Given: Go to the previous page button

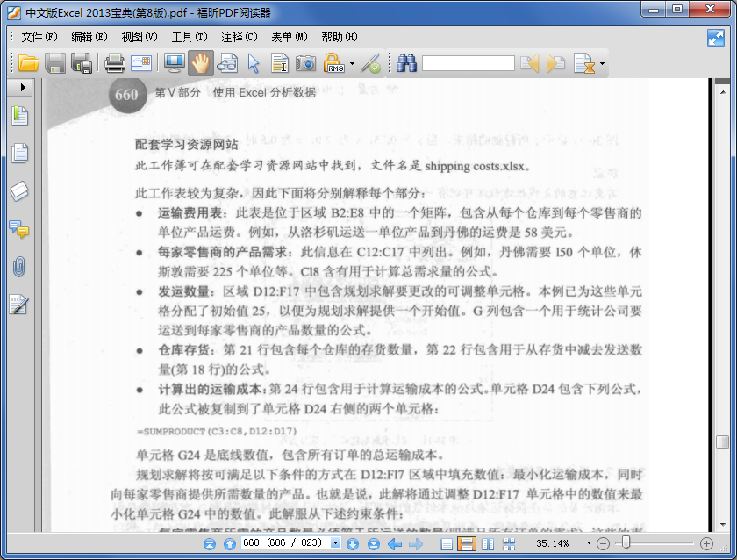Looking at the screenshot, I should 230,544.
